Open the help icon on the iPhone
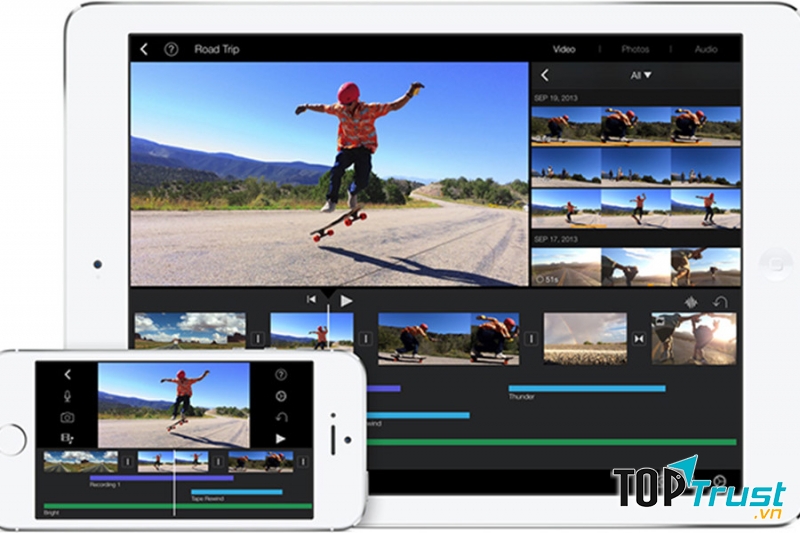The width and height of the screenshot is (800, 533). [281, 375]
